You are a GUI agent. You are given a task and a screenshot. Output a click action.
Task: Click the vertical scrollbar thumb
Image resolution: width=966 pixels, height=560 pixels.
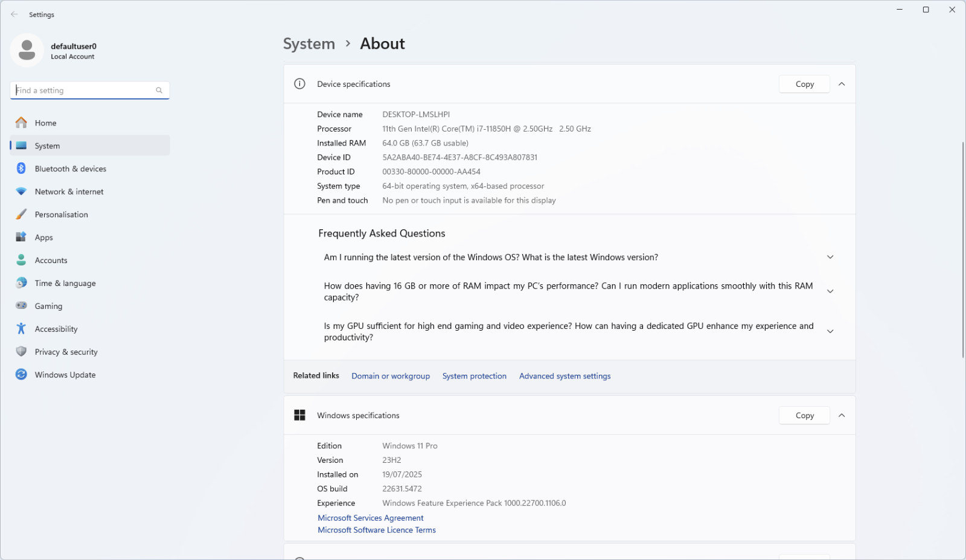click(x=963, y=250)
